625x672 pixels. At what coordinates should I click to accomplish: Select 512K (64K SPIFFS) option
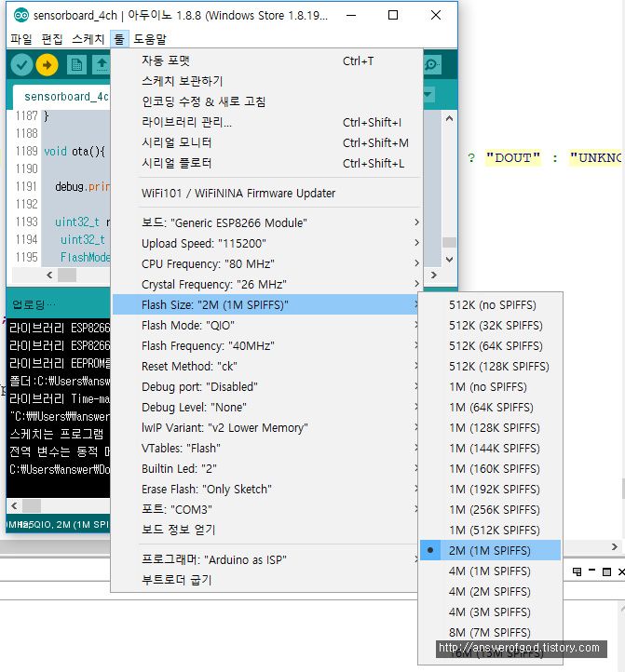coord(490,346)
